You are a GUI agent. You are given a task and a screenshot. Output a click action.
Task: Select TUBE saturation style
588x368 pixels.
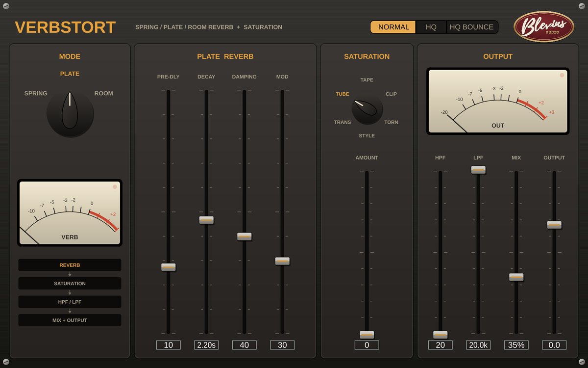343,94
